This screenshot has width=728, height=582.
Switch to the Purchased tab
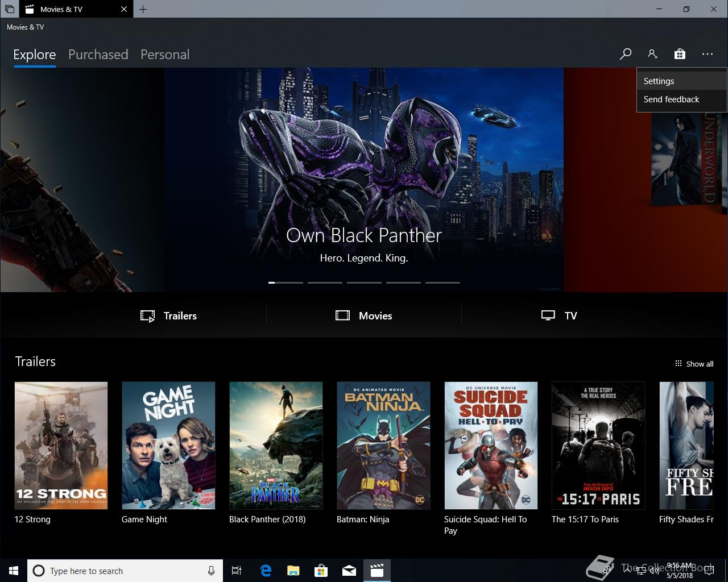(98, 55)
